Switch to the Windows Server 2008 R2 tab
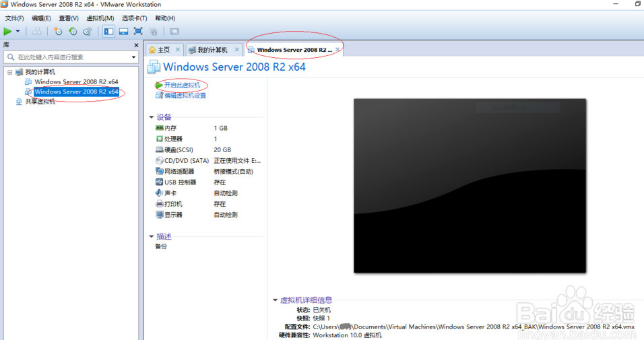Screen dimensions: 644x340 tap(294, 50)
